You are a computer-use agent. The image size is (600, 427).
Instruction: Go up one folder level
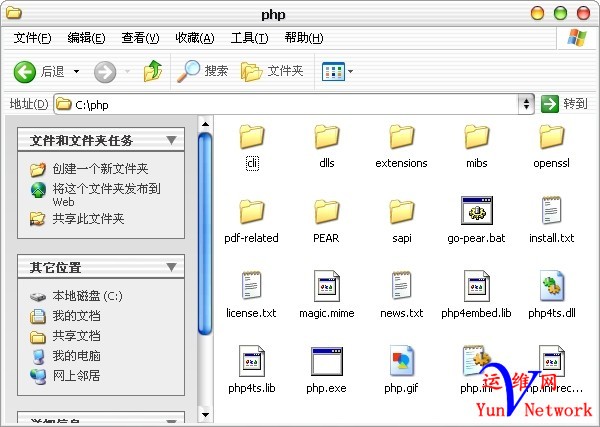click(x=153, y=71)
